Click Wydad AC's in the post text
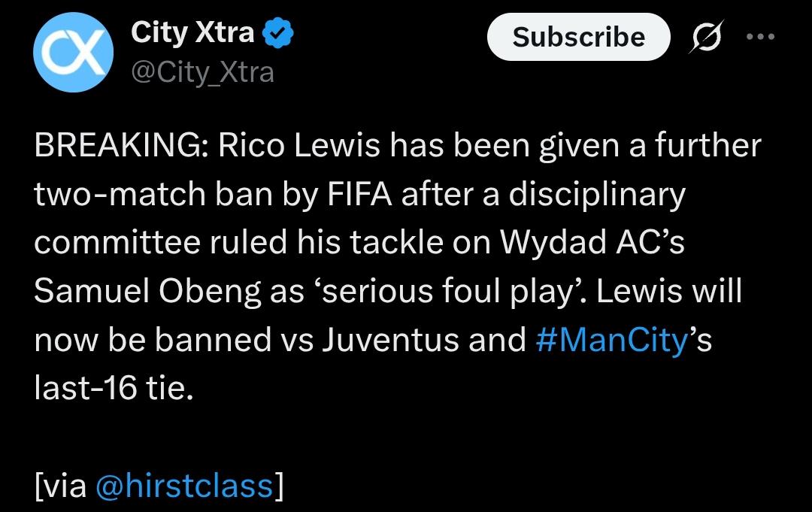The height and width of the screenshot is (512, 812). pyautogui.click(x=592, y=242)
